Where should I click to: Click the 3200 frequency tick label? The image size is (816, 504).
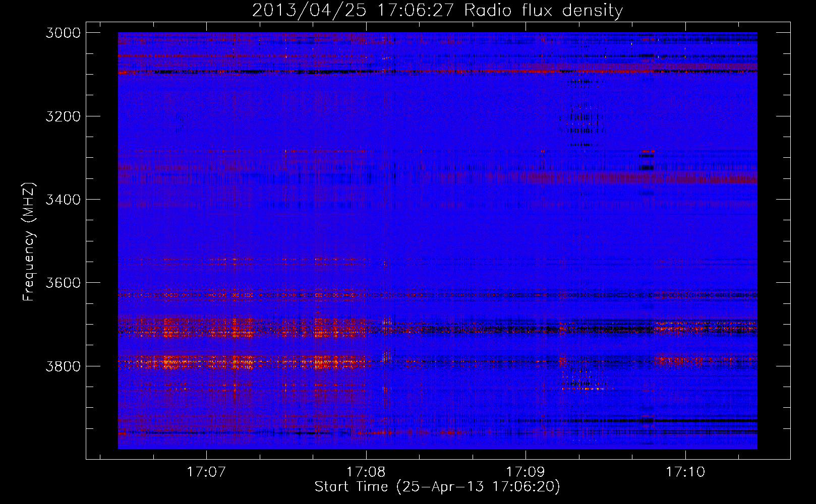[63, 116]
